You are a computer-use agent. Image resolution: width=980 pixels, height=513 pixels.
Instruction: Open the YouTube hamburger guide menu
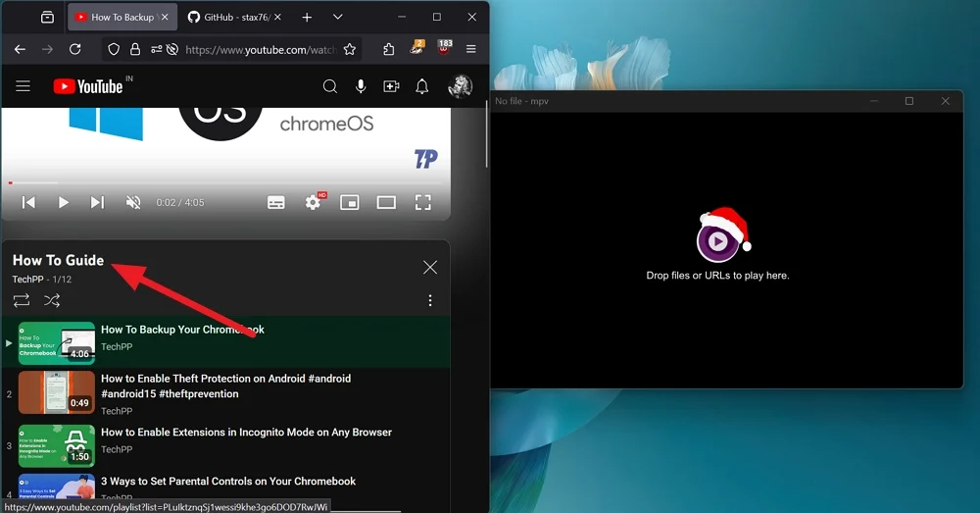point(23,87)
